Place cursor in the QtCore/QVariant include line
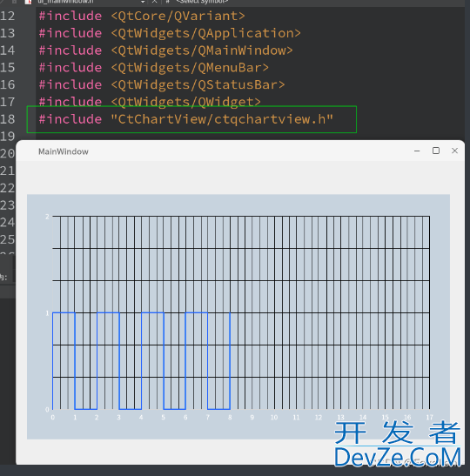 coord(142,16)
